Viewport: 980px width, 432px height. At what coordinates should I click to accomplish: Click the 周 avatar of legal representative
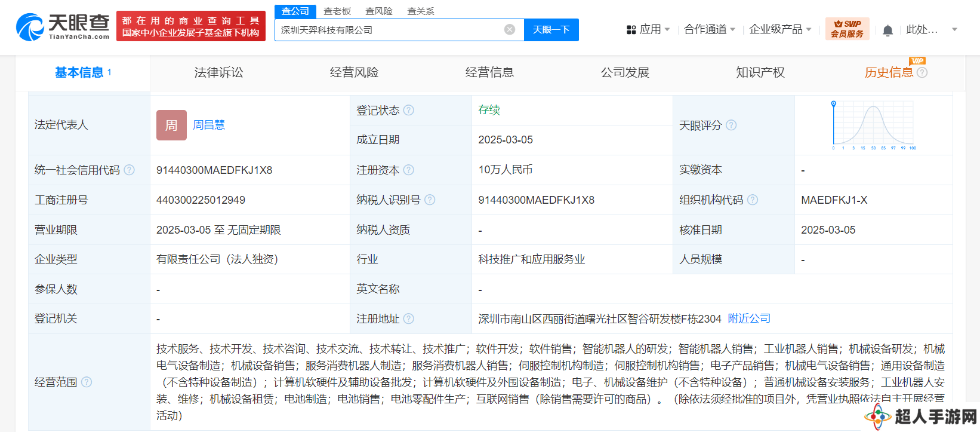(171, 125)
